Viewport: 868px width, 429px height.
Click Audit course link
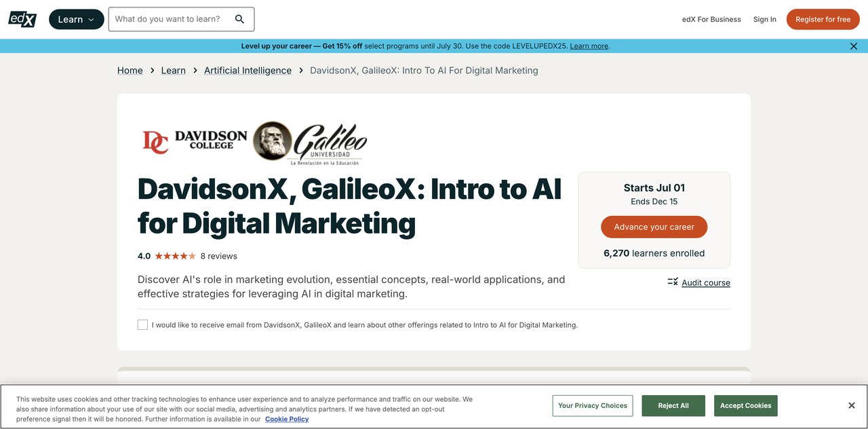(706, 283)
